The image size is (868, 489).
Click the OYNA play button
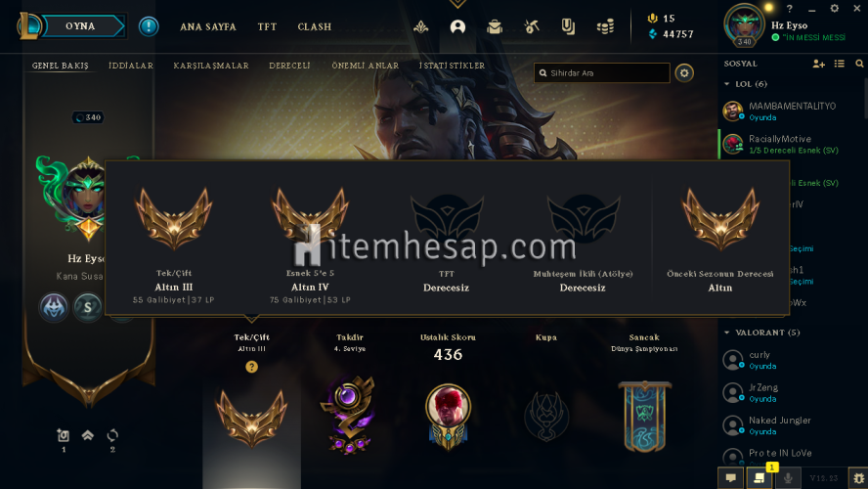[80, 26]
